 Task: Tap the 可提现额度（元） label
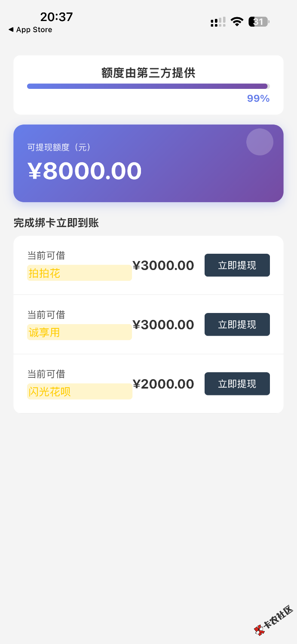tap(59, 147)
